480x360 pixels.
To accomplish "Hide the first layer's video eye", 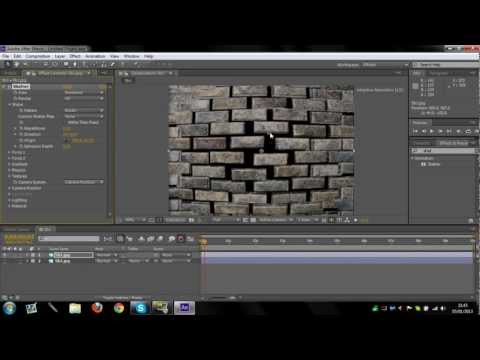I will pos(4,255).
